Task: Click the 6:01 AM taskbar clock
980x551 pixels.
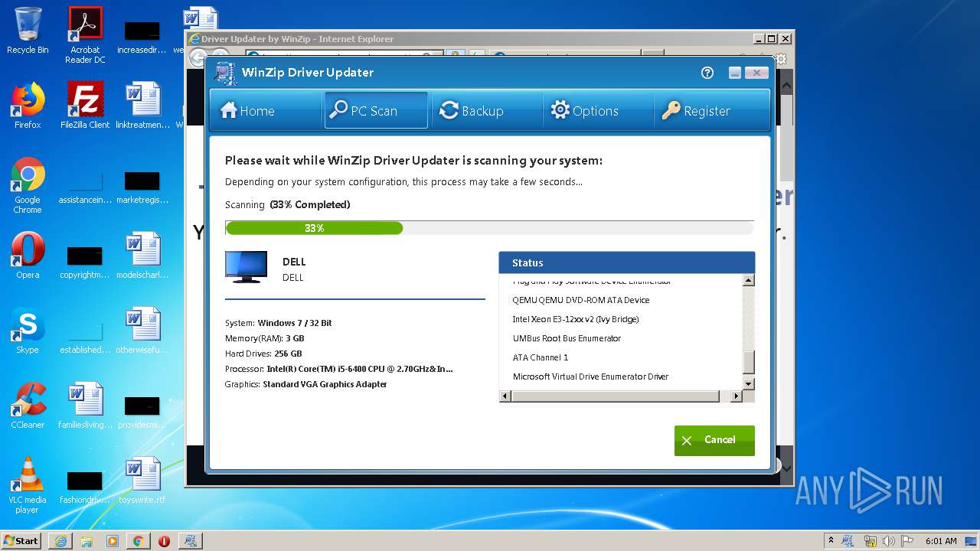Action: (x=941, y=541)
